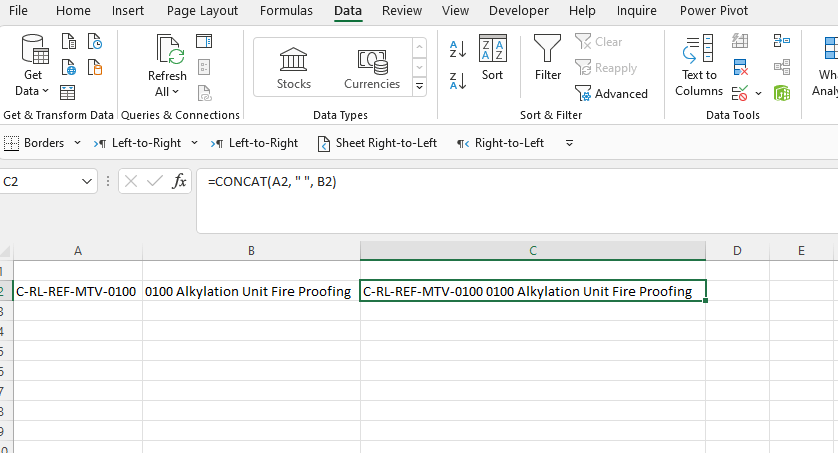Viewport: 838px width, 453px height.
Task: Open the custom Sort dialog
Action: point(492,58)
